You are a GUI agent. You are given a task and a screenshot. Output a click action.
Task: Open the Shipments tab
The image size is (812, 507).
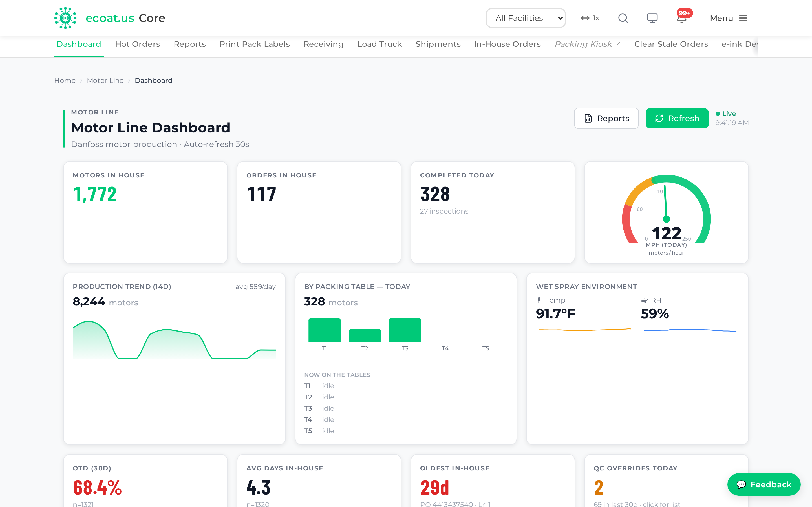click(x=438, y=44)
